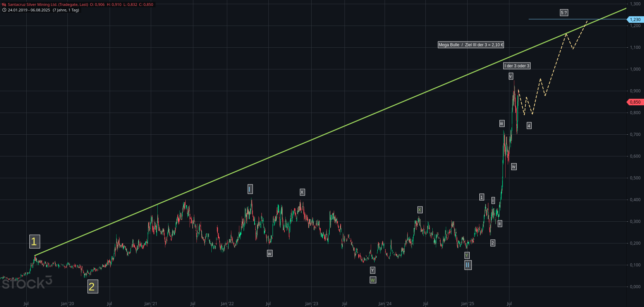Image resolution: width=644 pixels, height=307 pixels.
Task: Click the 0,000 price axis label
Action: pos(635,287)
